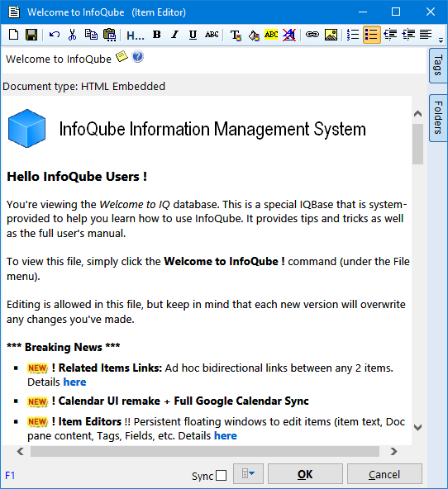Paste from clipboard icon
This screenshot has width=448, height=489.
tap(109, 35)
